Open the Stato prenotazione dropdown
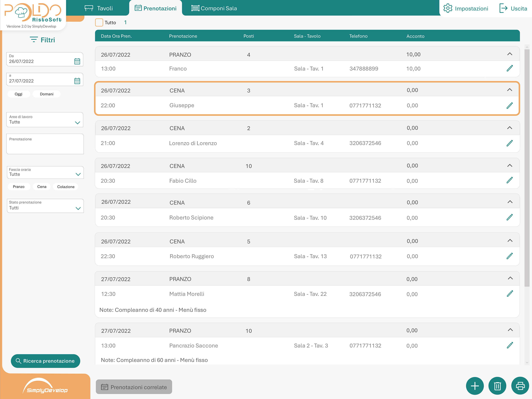 (x=45, y=206)
